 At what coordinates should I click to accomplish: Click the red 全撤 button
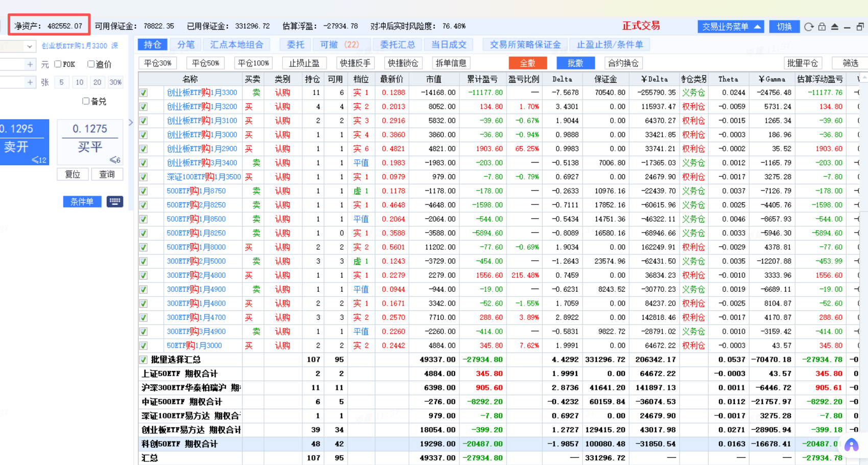(x=527, y=63)
